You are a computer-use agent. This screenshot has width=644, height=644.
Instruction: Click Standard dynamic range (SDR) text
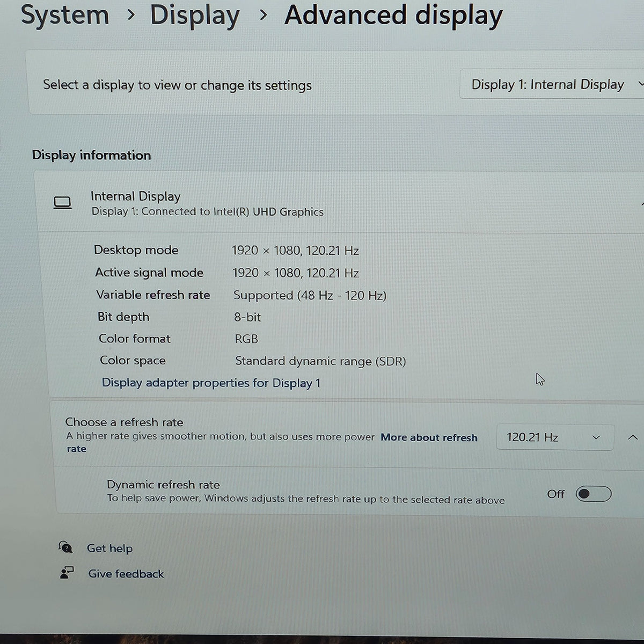[320, 361]
